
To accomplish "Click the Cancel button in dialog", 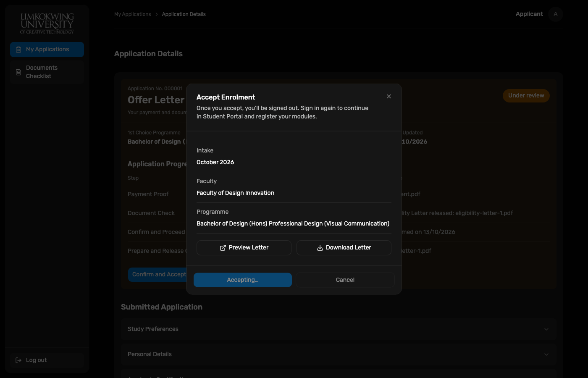I will [x=345, y=280].
